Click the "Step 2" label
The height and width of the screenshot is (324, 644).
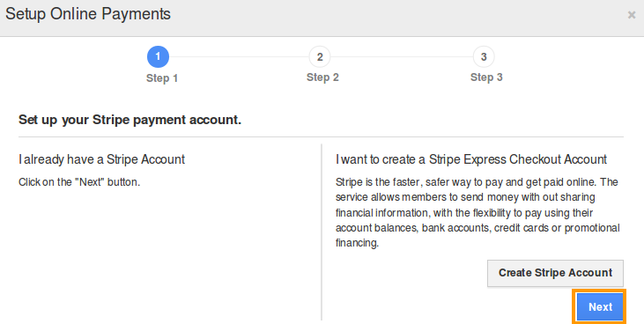(x=322, y=77)
